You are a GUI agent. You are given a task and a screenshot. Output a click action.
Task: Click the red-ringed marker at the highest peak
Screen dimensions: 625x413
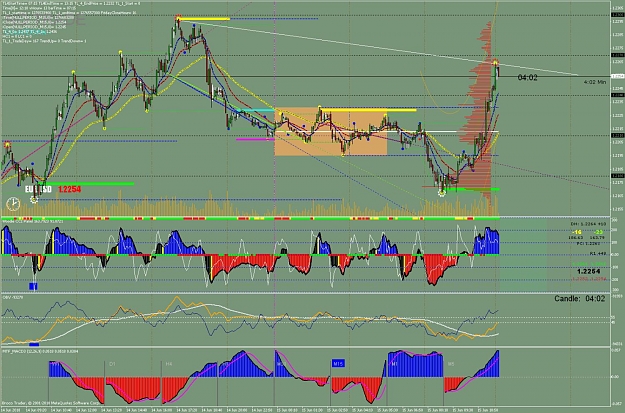click(178, 17)
